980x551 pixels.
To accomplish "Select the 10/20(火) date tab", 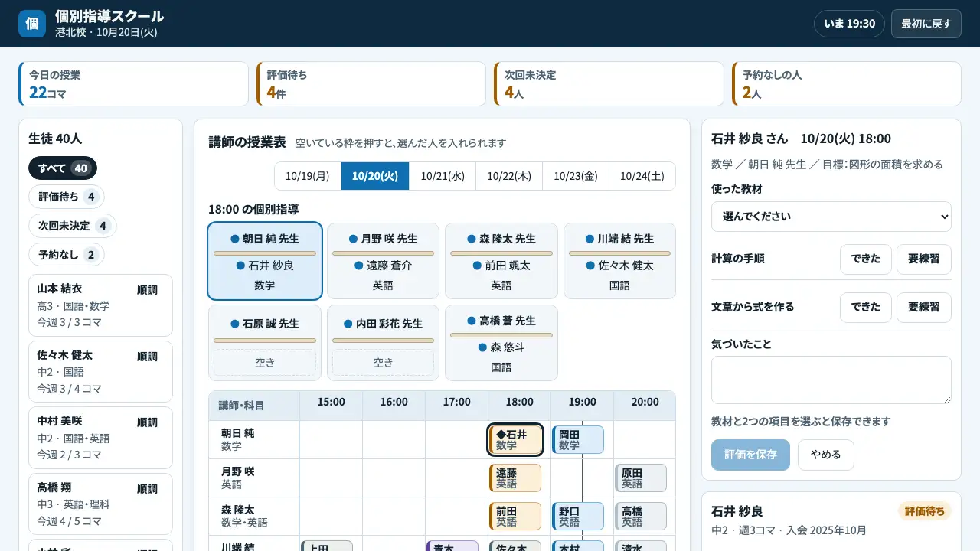I will coord(375,176).
